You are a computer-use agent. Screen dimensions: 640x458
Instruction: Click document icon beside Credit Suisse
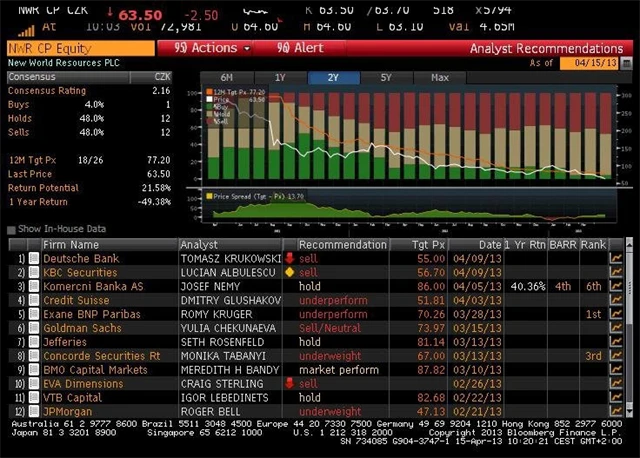(x=33, y=300)
